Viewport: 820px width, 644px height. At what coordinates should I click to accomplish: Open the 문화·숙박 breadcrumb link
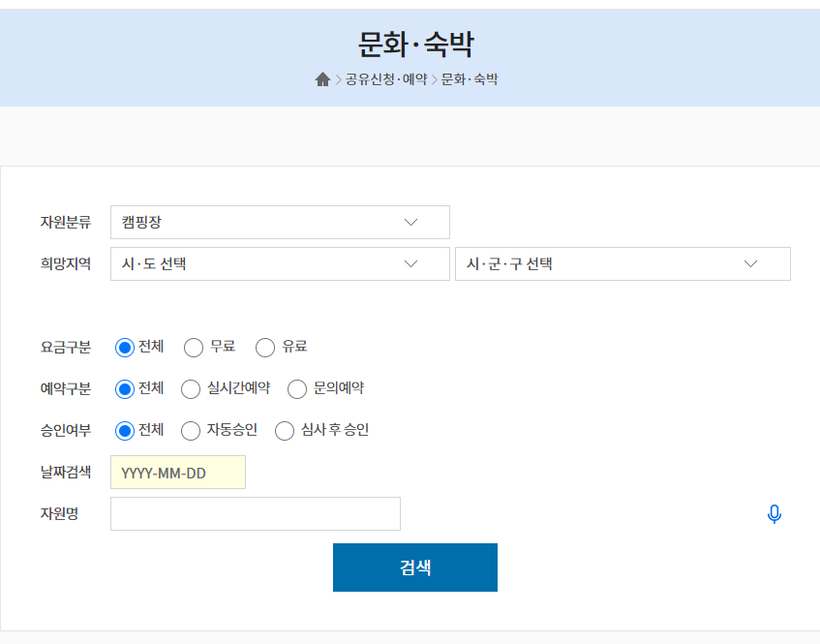point(470,79)
